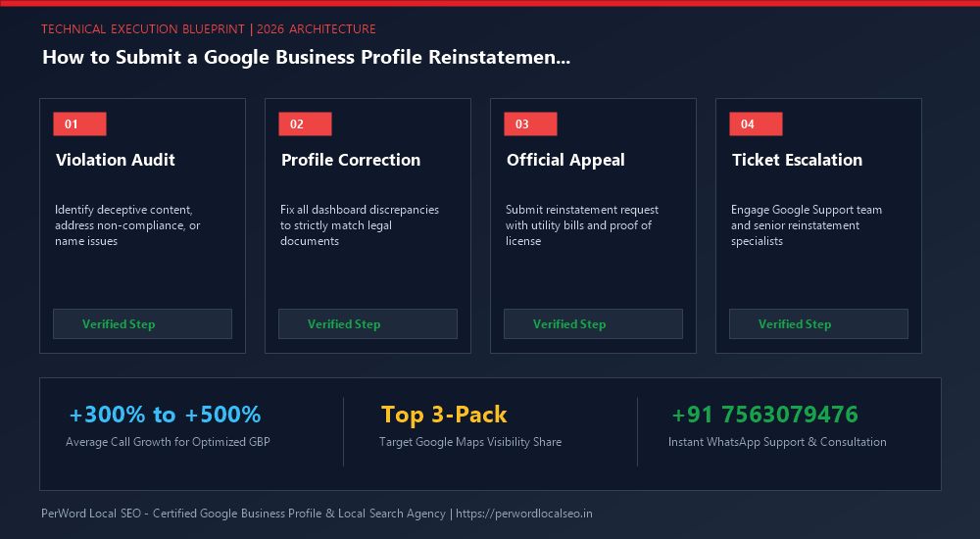Click Verified Step under Ticket Escalation
The height and width of the screenshot is (539, 980).
click(x=818, y=324)
